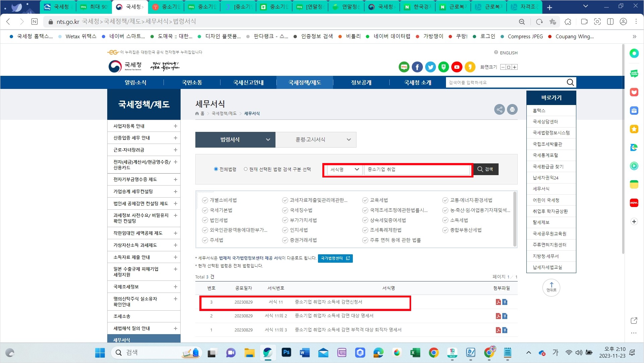The height and width of the screenshot is (363, 644).
Task: Expand the 훈령·고시서식 dropdown
Action: 315,140
